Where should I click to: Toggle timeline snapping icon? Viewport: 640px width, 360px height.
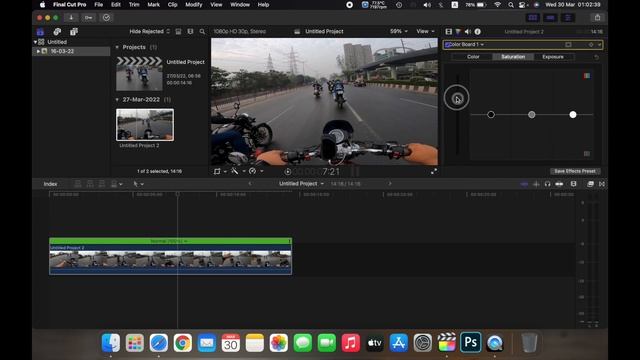pyautogui.click(x=559, y=184)
